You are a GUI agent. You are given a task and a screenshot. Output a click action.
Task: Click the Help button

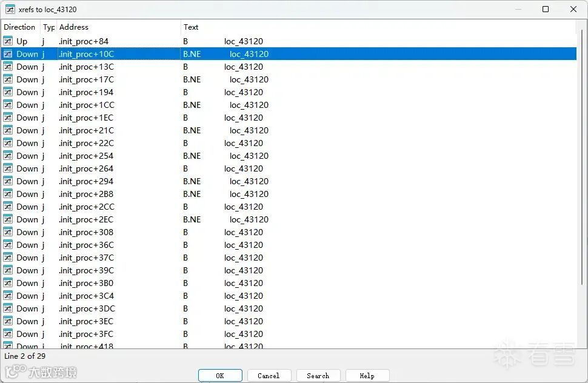pos(367,376)
